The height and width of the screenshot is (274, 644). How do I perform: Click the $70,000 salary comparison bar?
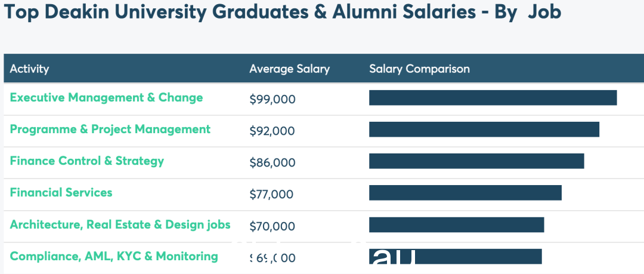[457, 224]
